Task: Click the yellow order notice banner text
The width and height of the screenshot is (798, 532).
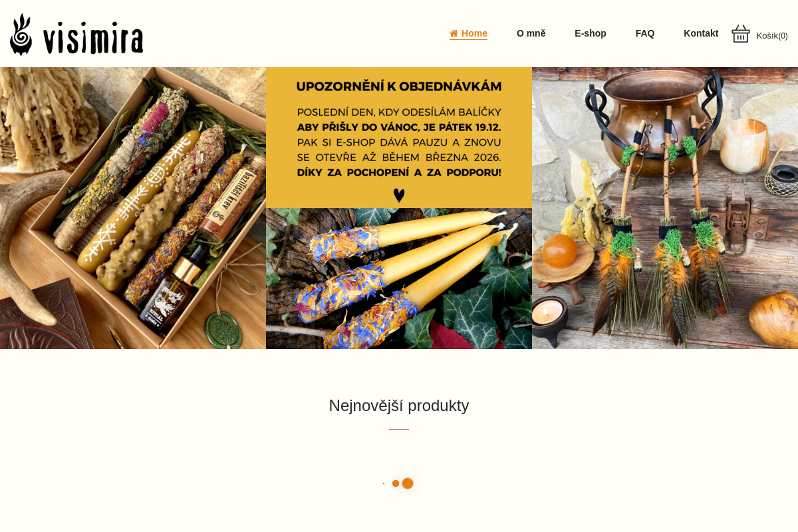Action: [399, 138]
